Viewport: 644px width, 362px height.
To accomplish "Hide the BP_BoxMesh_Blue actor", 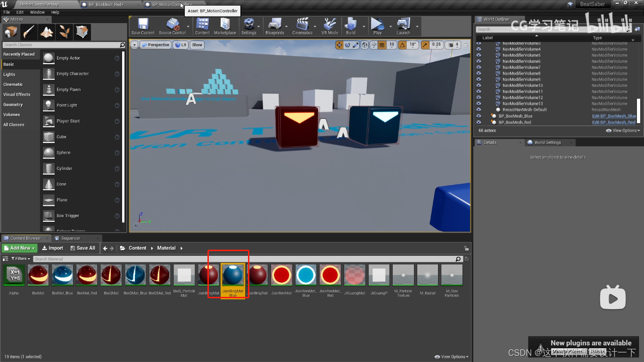I will point(479,116).
